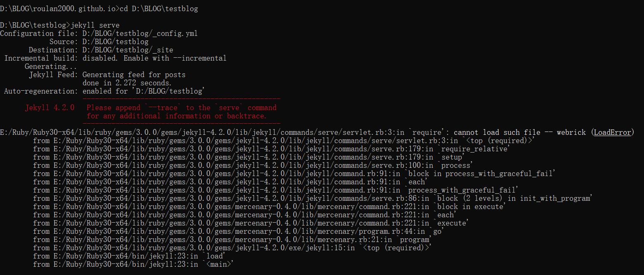Click the underlined LoadError text
The height and width of the screenshot is (275, 644).
point(612,132)
